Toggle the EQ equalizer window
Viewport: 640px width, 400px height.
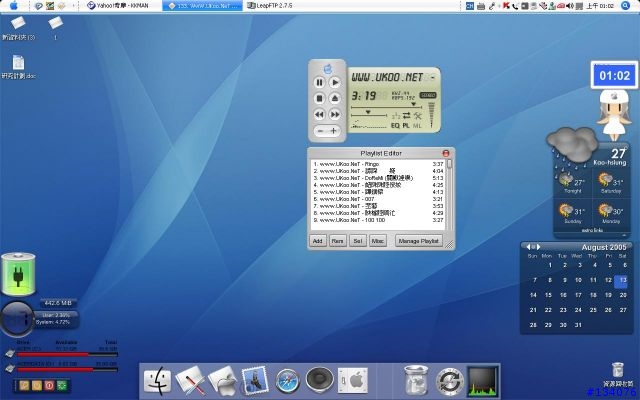tap(395, 126)
